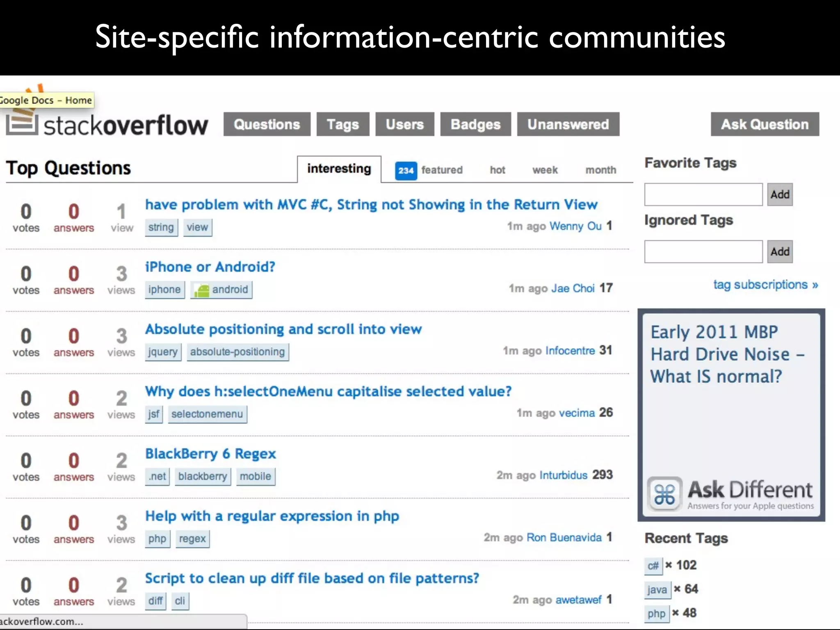
Task: Select the iphone tag
Action: point(164,290)
